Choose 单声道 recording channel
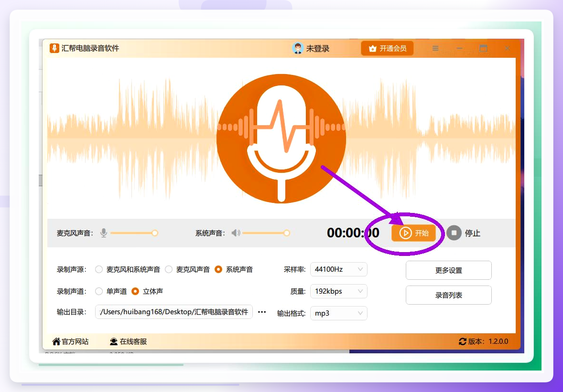 coord(111,291)
